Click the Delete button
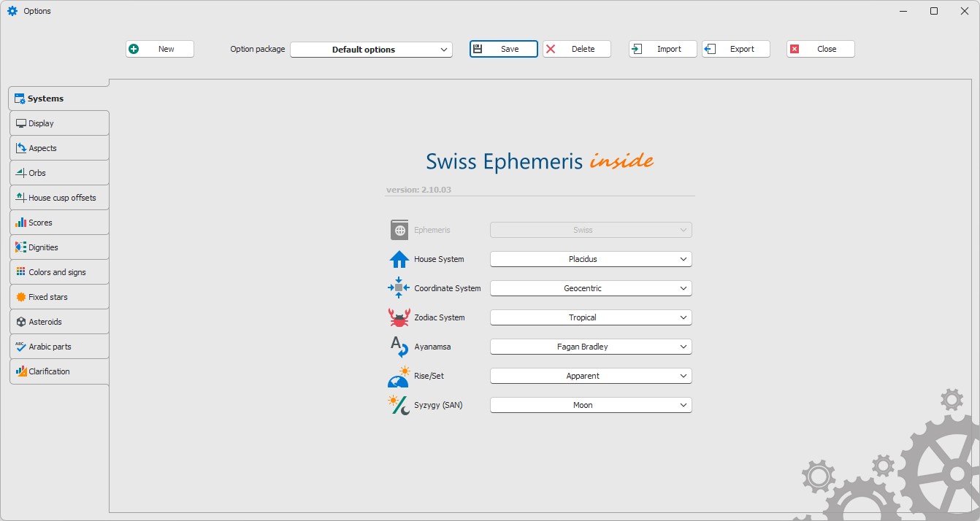Image resolution: width=980 pixels, height=521 pixels. (x=577, y=49)
